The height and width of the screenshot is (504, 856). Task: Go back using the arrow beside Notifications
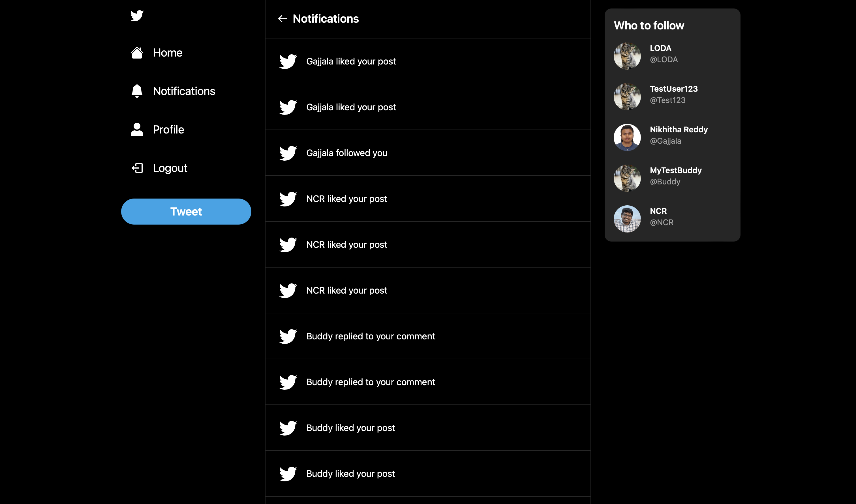(x=283, y=19)
